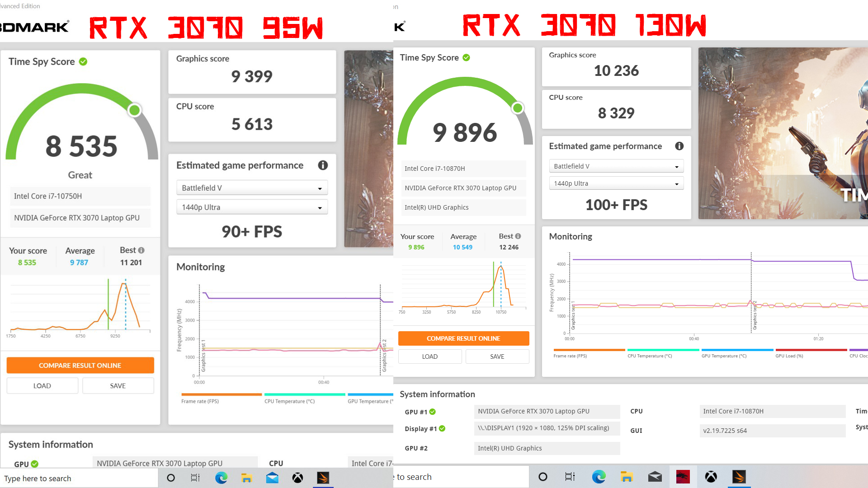Click info icon beside 130W Estimated game performance
The image size is (868, 488).
tap(679, 146)
